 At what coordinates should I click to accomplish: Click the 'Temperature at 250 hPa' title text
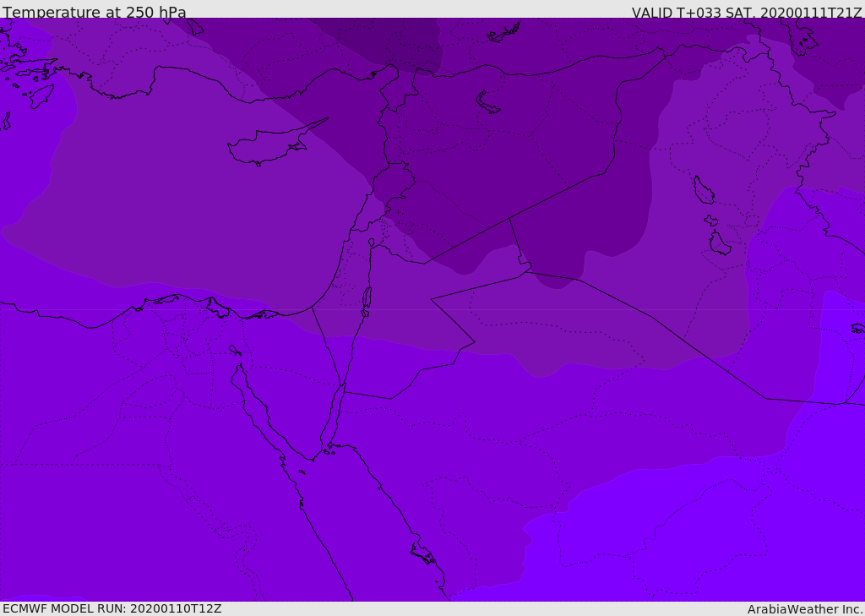95,12
